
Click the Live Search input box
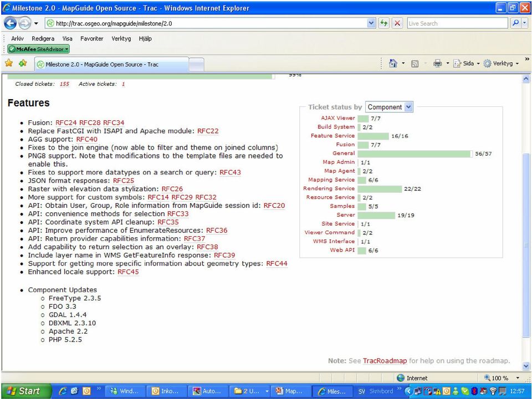coord(458,23)
